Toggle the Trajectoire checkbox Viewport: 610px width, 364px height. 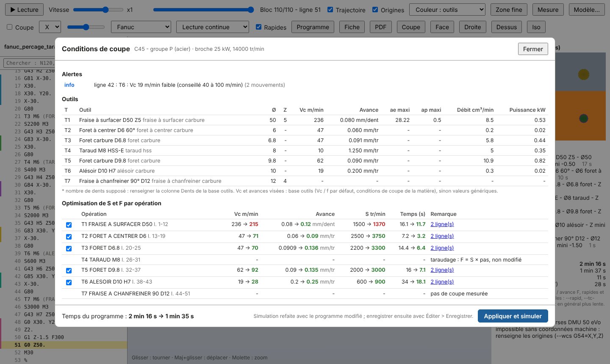(x=330, y=10)
